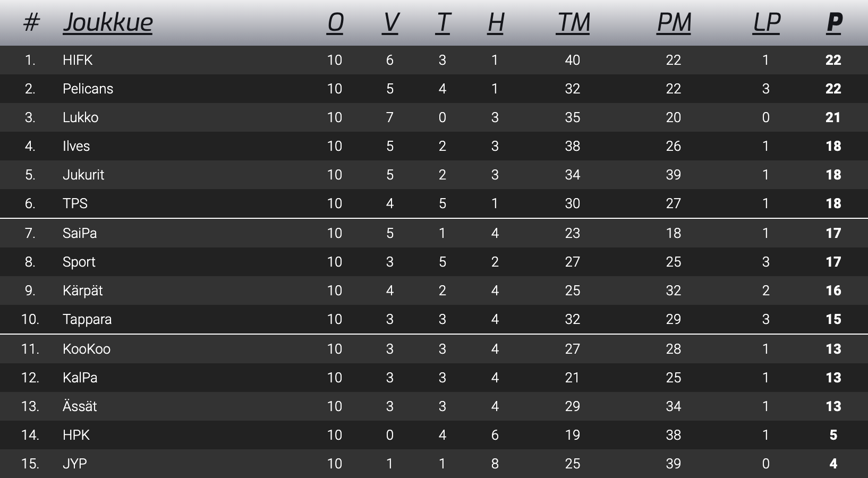Sort by bold P points header

pos(833,22)
